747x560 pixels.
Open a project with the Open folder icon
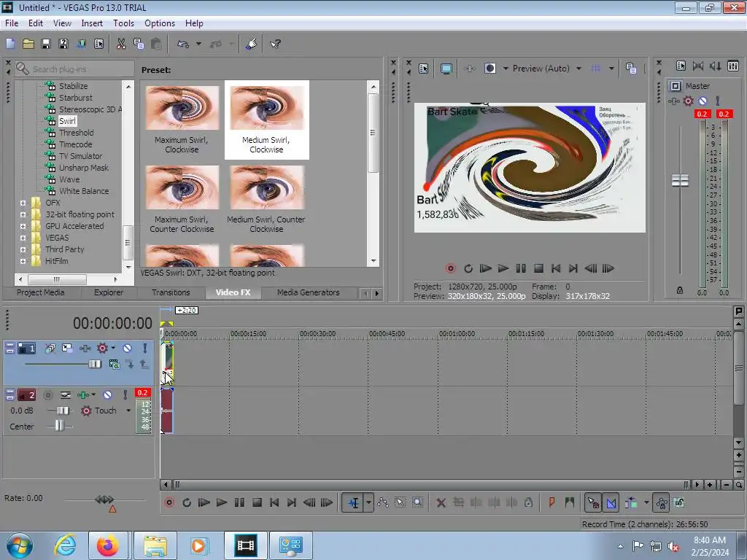28,44
